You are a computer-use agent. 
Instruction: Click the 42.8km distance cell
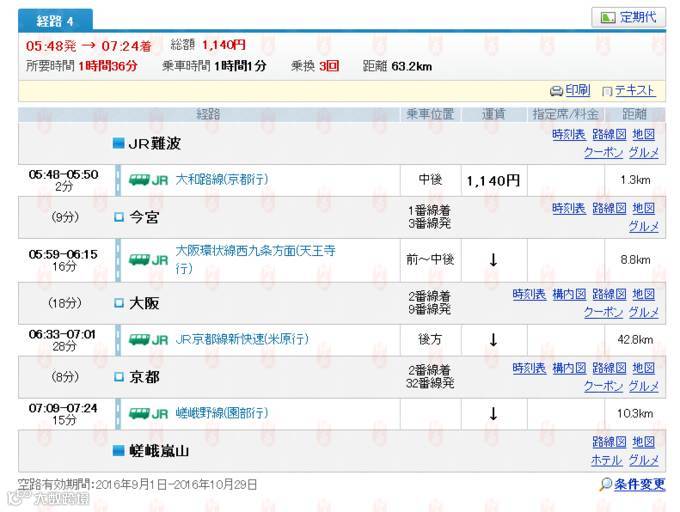tap(635, 339)
